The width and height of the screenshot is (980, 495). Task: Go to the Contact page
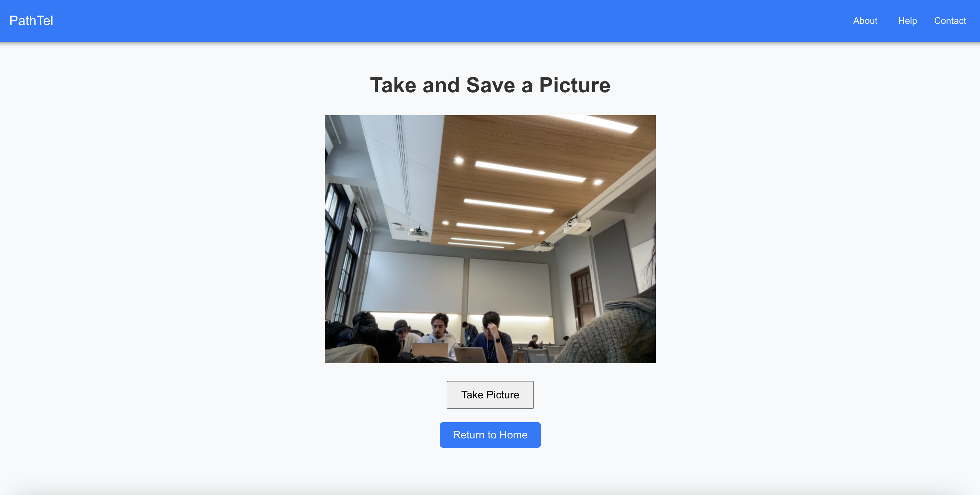click(950, 21)
